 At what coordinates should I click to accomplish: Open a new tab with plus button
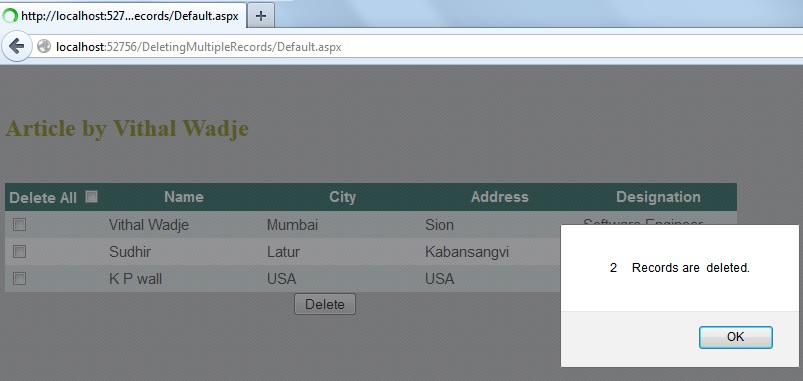pyautogui.click(x=261, y=16)
